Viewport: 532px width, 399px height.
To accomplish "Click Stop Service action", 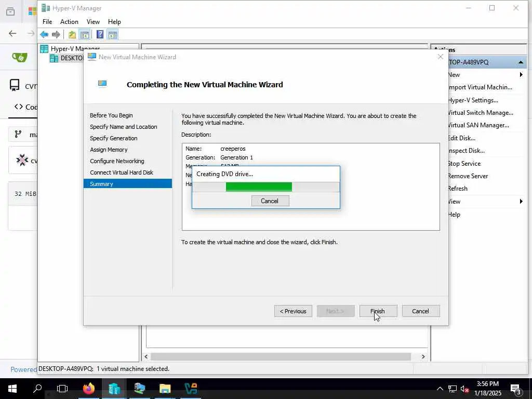I will coord(464,164).
